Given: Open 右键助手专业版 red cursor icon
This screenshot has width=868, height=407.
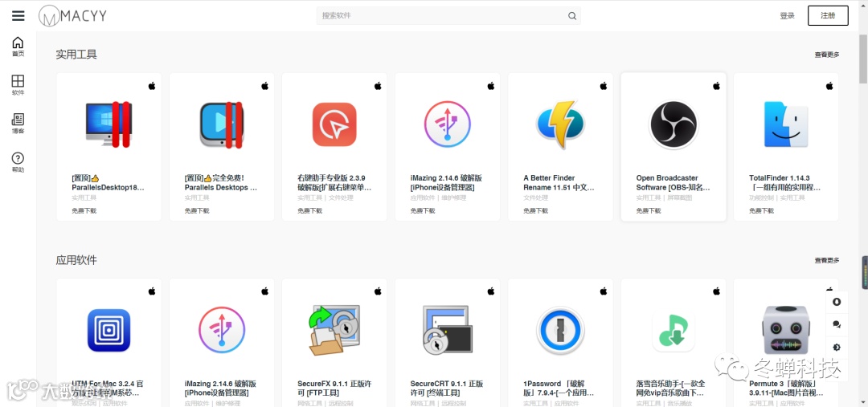Looking at the screenshot, I should tap(334, 124).
